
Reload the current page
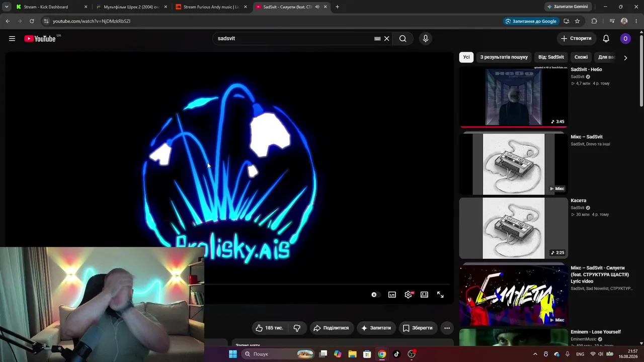pos(32,21)
